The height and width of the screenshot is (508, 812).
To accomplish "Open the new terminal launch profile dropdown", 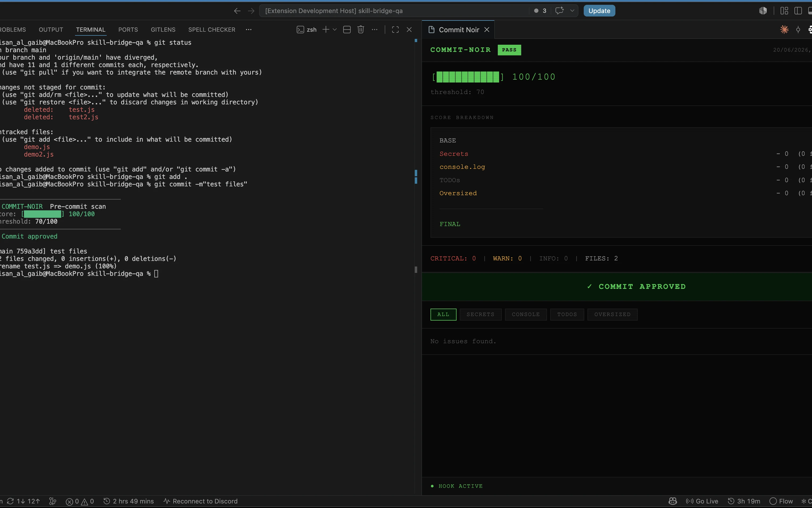I will 335,30.
